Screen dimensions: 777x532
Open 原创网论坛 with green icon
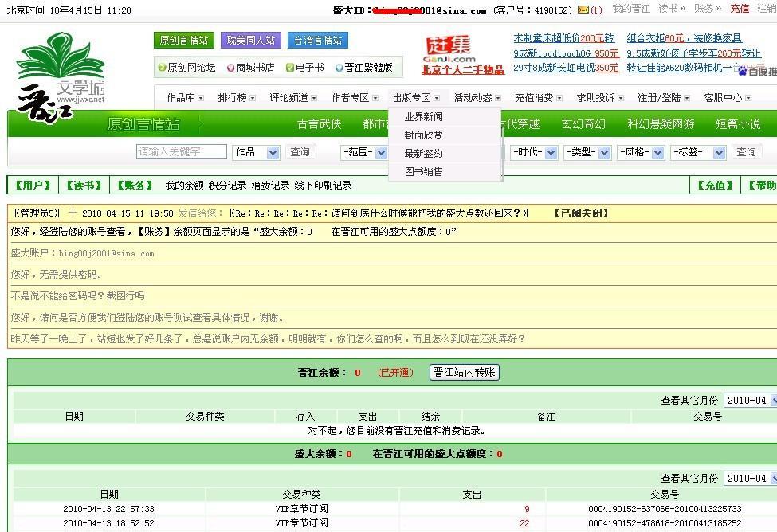click(186, 68)
